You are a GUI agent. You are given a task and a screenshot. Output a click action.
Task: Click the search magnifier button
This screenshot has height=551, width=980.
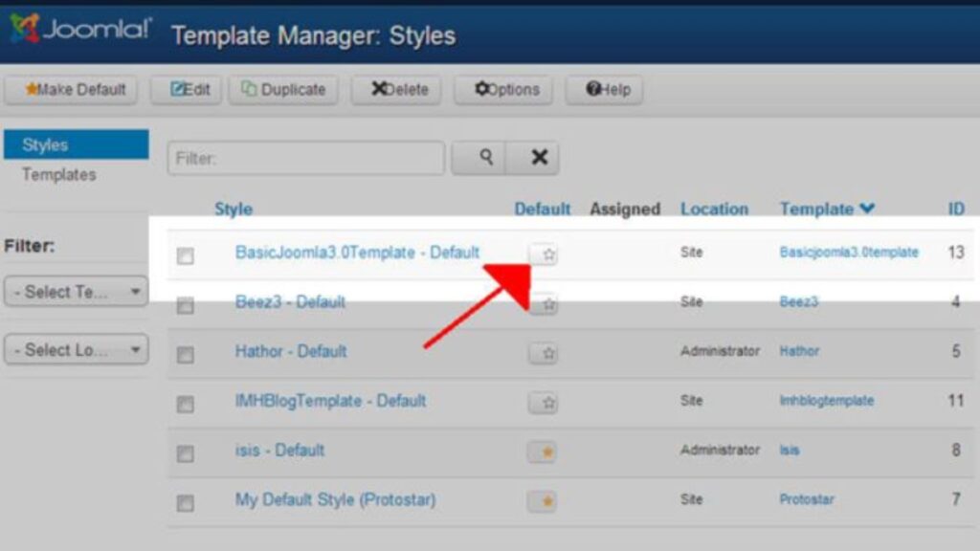click(479, 158)
